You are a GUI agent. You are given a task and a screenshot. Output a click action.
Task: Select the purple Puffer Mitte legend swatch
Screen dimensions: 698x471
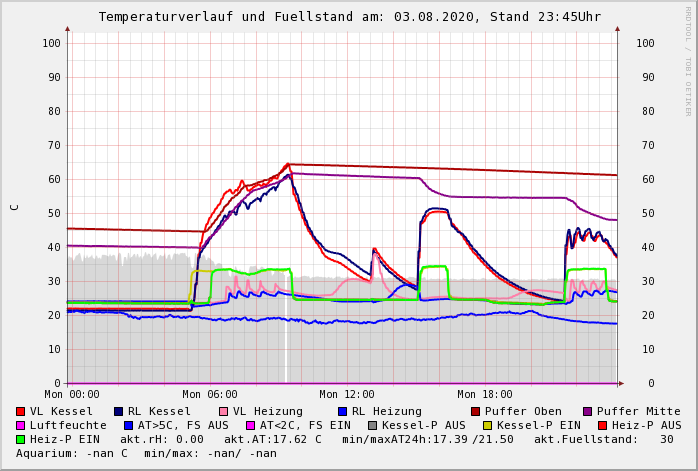tap(588, 411)
